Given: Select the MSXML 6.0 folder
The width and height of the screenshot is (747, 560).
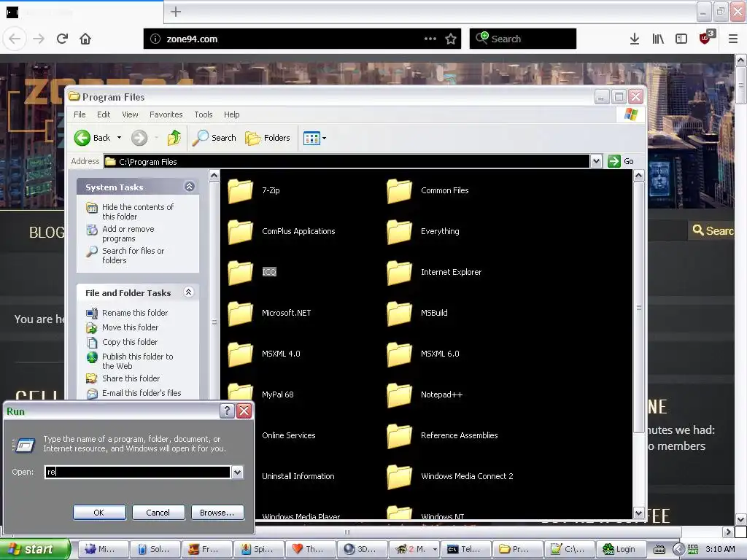Looking at the screenshot, I should pyautogui.click(x=423, y=354).
